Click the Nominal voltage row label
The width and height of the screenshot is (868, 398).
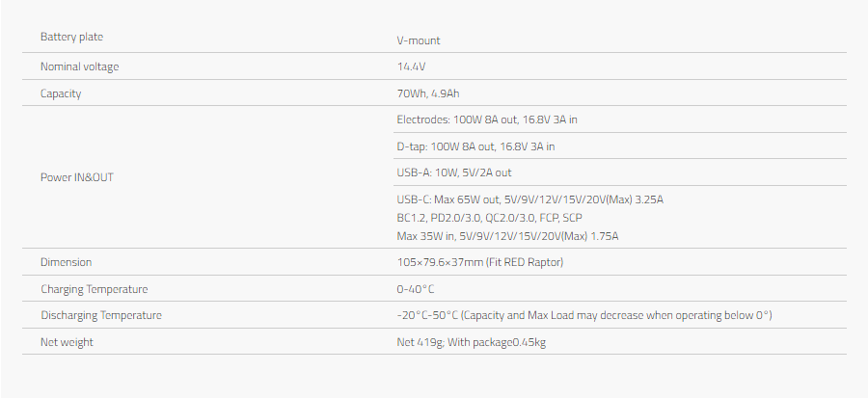click(x=80, y=66)
